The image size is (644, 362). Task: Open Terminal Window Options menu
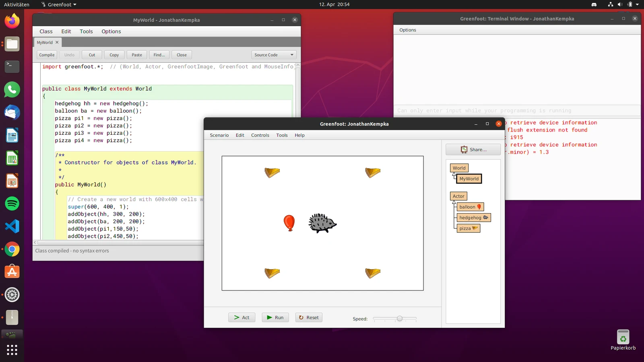coord(408,30)
